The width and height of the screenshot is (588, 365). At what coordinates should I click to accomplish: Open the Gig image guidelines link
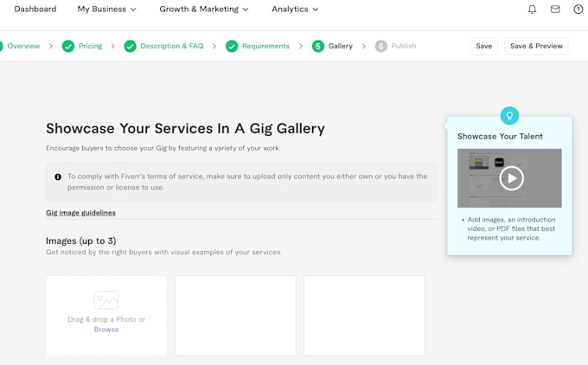click(80, 213)
